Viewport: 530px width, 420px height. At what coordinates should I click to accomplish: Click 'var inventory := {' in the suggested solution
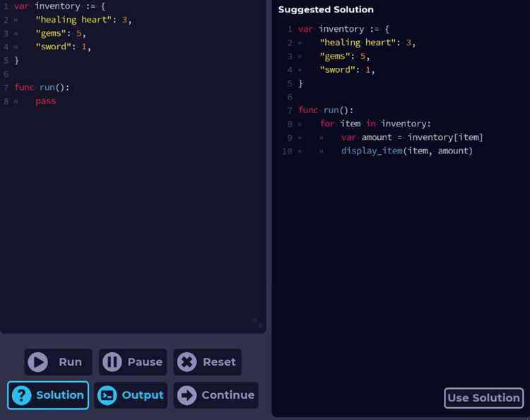click(x=343, y=29)
